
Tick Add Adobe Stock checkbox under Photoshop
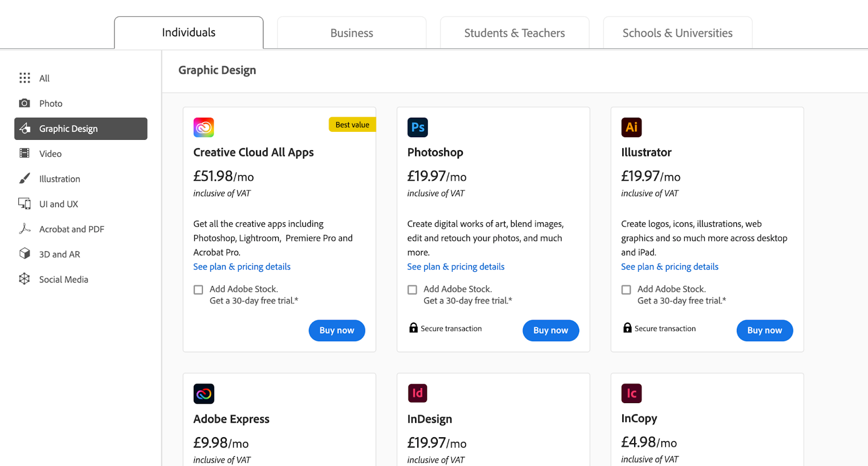[x=412, y=290]
